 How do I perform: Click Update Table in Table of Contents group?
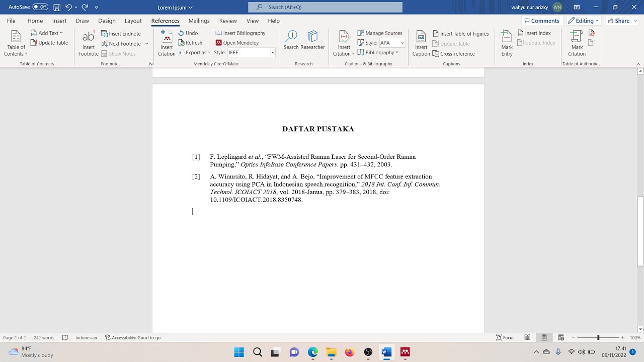tap(49, 43)
